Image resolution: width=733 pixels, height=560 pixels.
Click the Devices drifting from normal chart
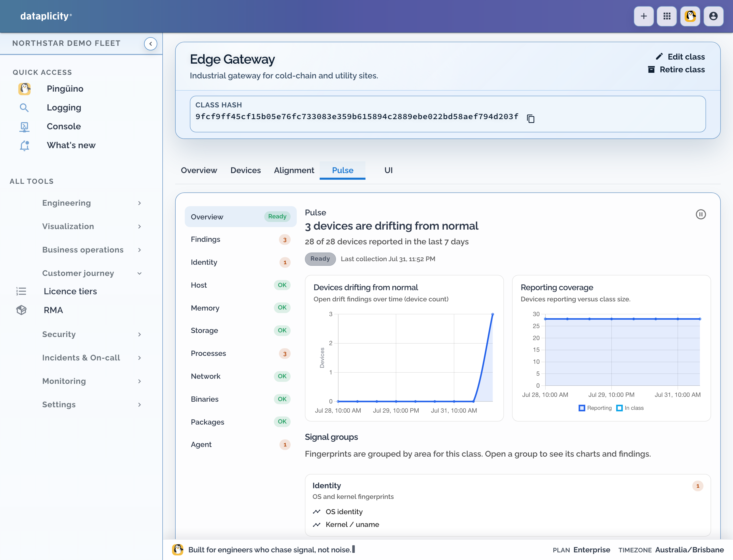click(404, 348)
